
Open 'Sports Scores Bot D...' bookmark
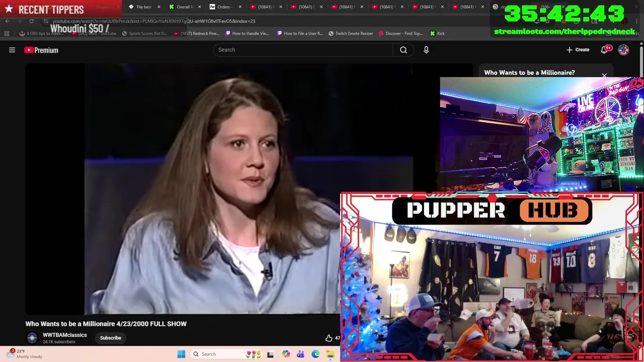[x=144, y=33]
